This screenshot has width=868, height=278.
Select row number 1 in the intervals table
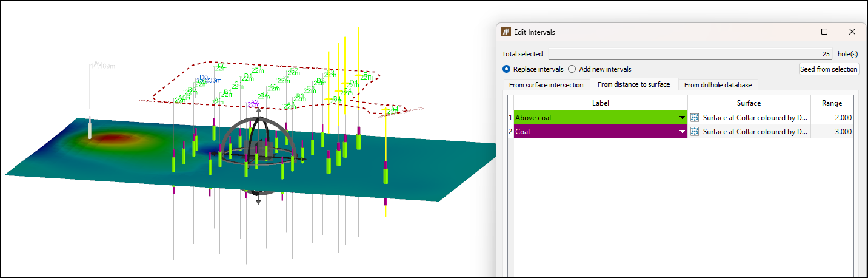tap(510, 118)
